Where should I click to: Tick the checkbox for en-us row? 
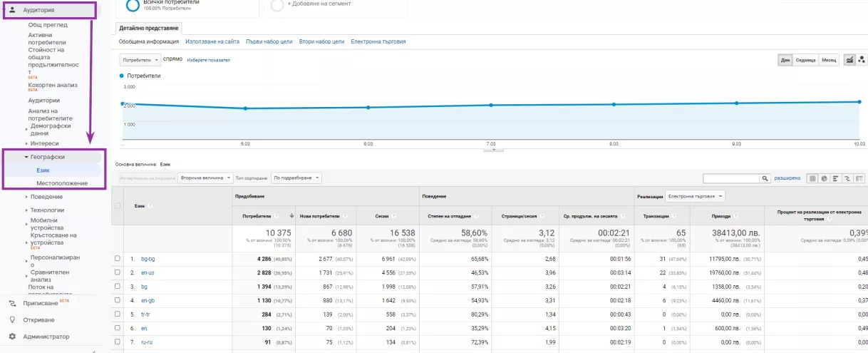pos(118,272)
